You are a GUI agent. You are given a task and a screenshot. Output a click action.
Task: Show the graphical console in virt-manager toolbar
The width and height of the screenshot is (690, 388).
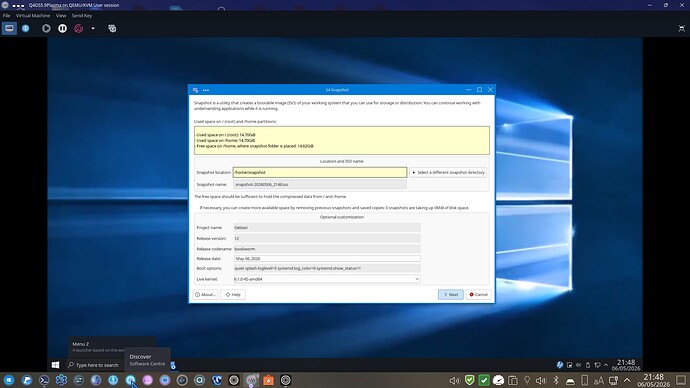pos(9,28)
